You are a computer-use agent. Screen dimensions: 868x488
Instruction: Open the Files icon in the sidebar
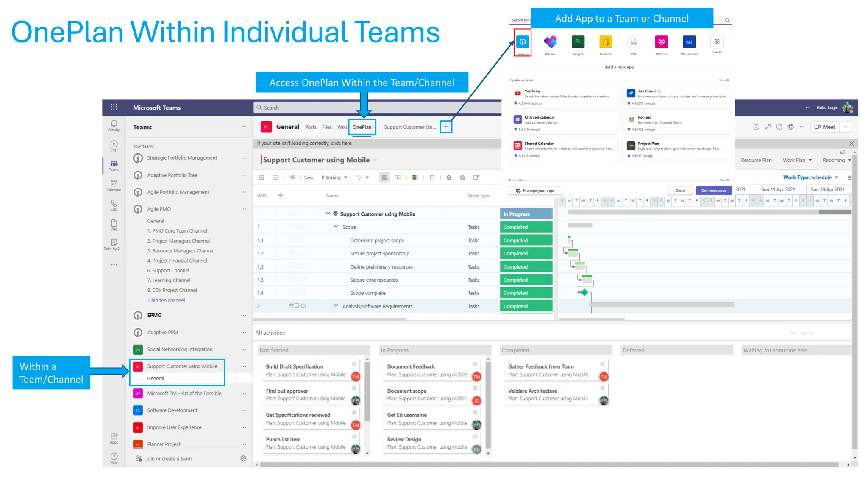114,225
